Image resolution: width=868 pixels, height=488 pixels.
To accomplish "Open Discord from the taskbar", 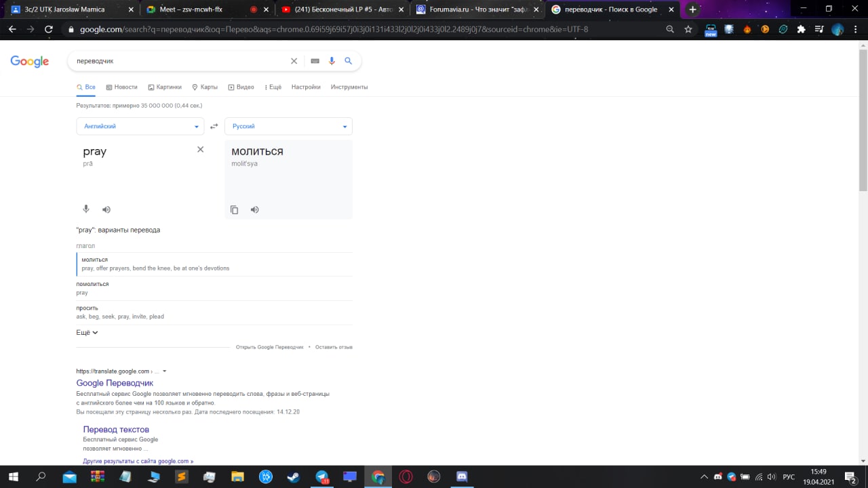I will (462, 476).
